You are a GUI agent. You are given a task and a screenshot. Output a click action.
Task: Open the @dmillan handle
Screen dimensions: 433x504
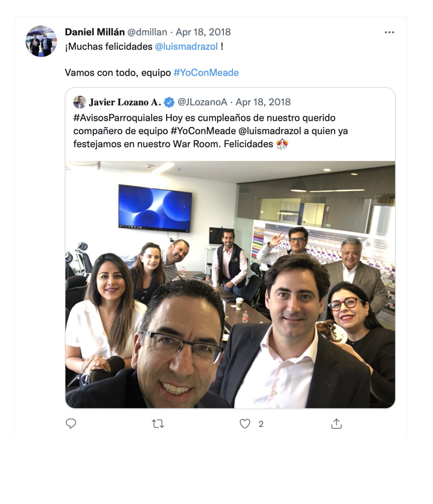coord(147,32)
